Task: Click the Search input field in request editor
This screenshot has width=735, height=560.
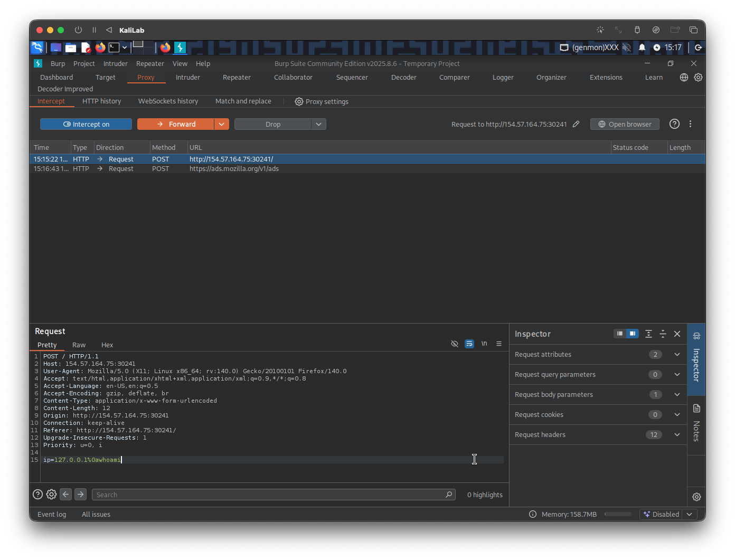Action: click(269, 495)
